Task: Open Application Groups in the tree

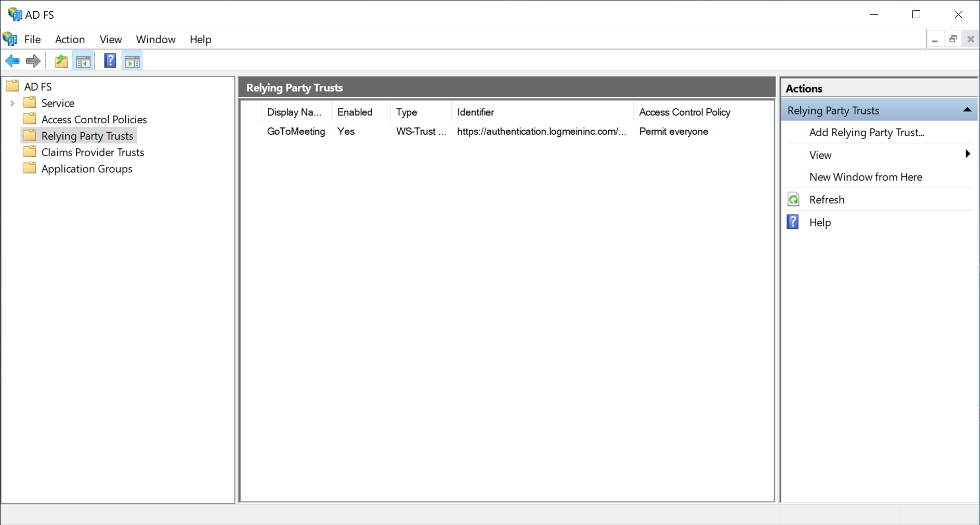Action: 86,169
